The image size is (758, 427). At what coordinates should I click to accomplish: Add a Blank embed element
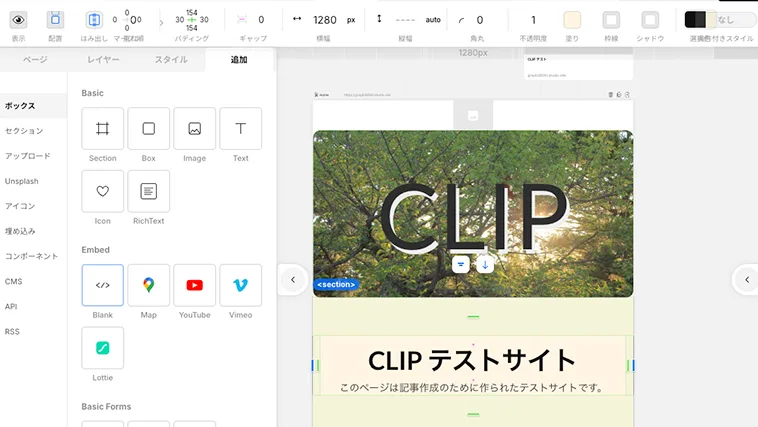pos(102,285)
